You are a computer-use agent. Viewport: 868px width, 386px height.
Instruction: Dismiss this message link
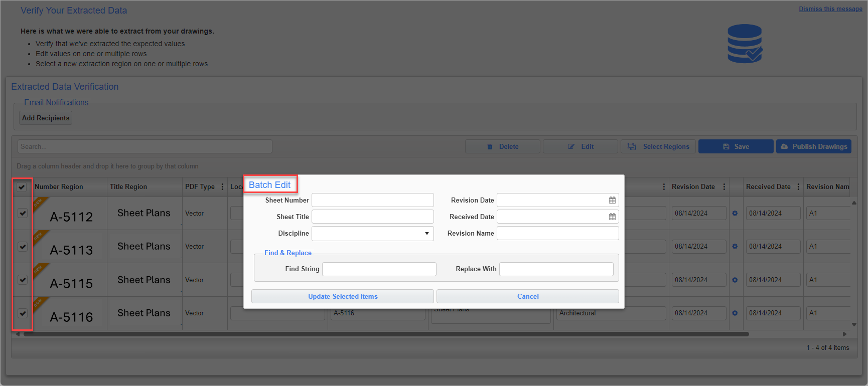pos(830,9)
